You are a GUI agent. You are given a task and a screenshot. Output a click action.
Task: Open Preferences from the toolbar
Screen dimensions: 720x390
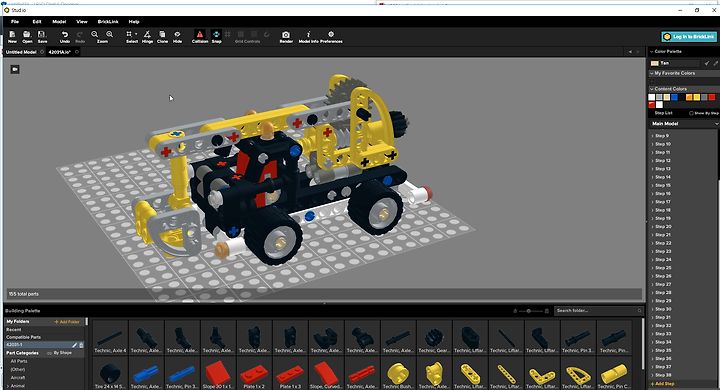[x=331, y=36]
